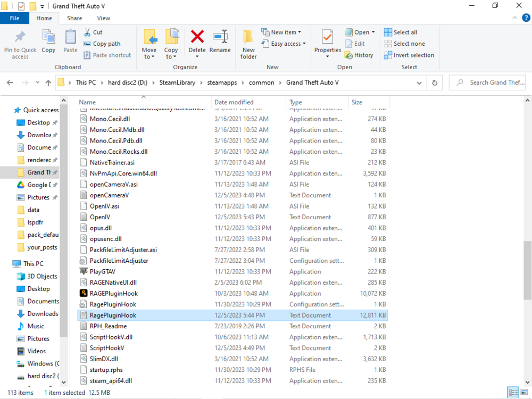Open the File menu
532x399 pixels.
tap(14, 18)
